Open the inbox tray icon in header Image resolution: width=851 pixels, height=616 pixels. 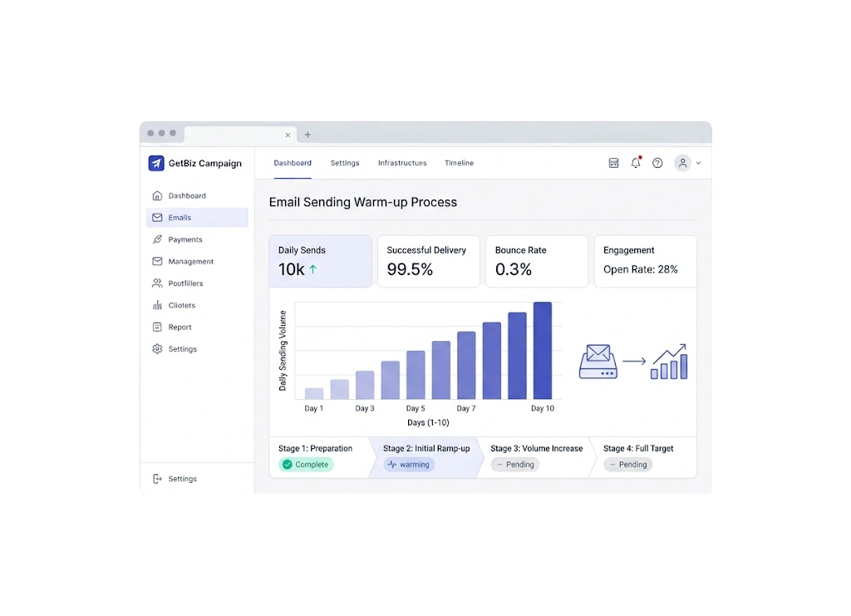[x=614, y=163]
